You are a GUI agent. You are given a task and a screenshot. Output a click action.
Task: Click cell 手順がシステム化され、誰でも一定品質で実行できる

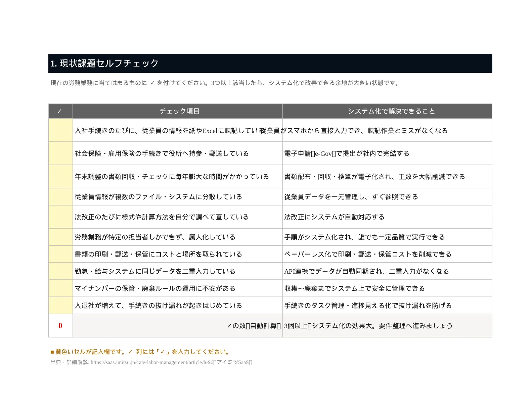(x=387, y=237)
